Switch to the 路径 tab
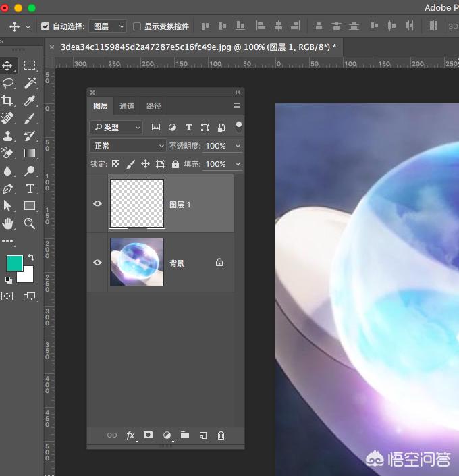This screenshot has height=476, width=459. click(154, 106)
